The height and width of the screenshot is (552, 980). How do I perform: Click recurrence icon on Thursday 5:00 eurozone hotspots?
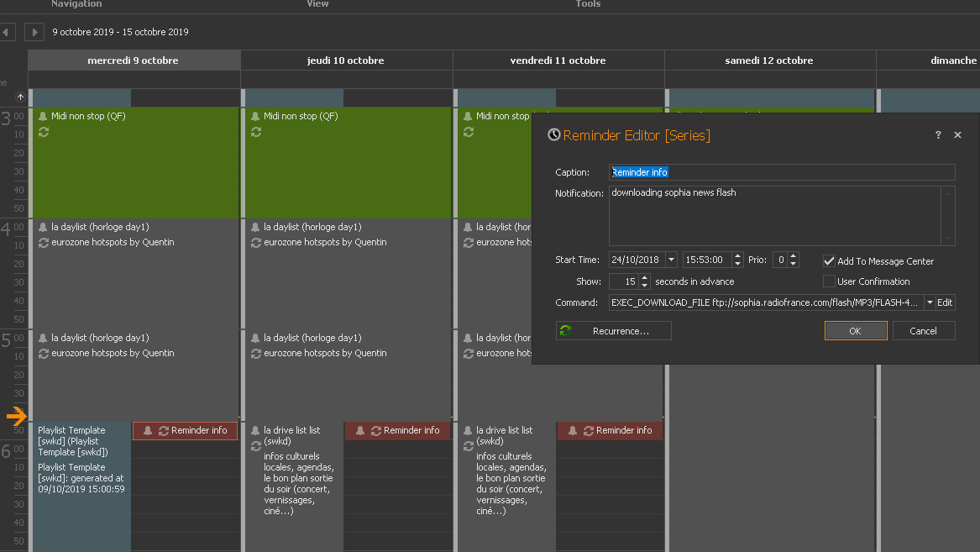pyautogui.click(x=255, y=353)
